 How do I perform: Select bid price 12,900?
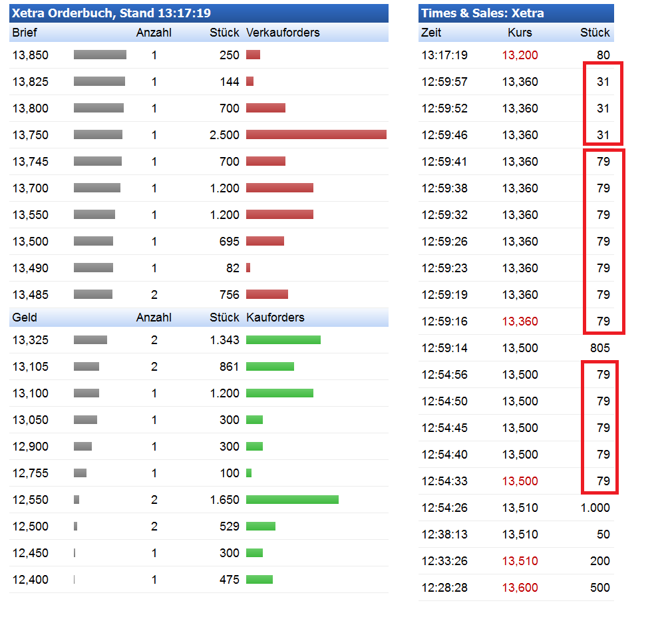31,447
